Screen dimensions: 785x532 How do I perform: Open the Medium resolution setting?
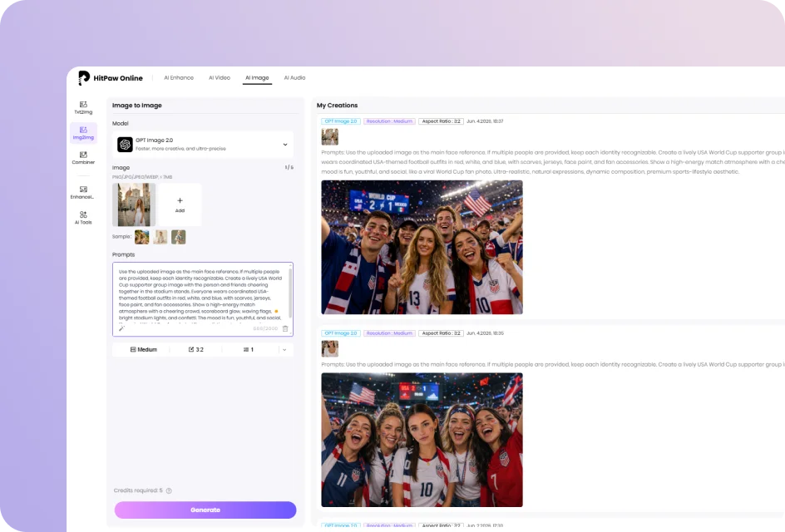click(x=144, y=349)
